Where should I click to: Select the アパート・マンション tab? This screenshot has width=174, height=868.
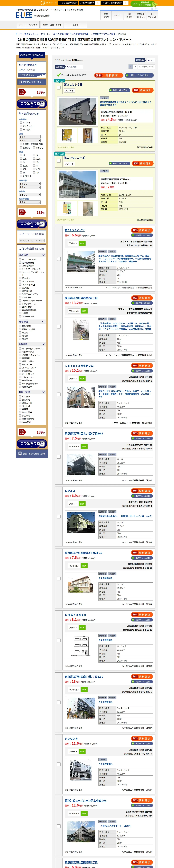pyautogui.click(x=28, y=25)
